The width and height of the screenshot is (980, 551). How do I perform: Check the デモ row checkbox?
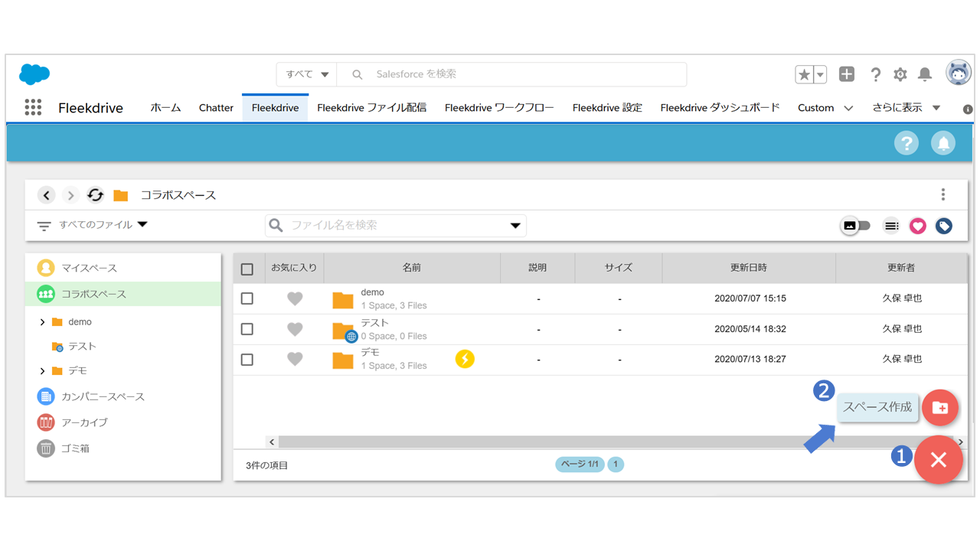tap(247, 360)
